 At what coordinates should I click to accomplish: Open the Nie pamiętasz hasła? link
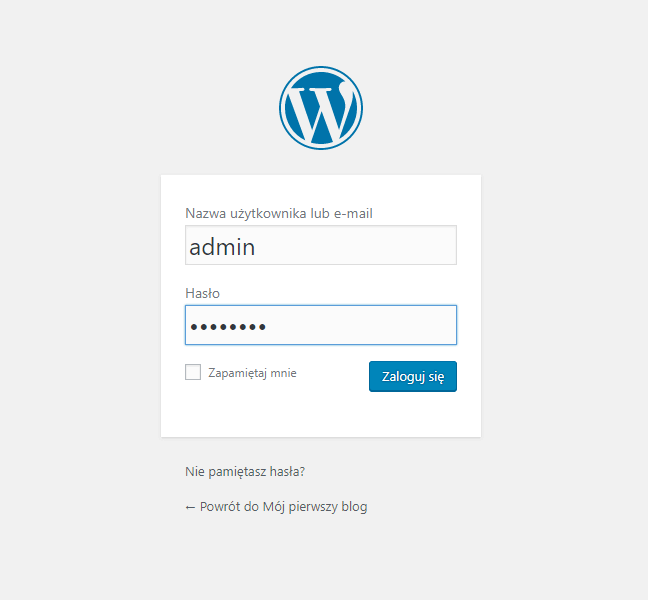tap(245, 471)
